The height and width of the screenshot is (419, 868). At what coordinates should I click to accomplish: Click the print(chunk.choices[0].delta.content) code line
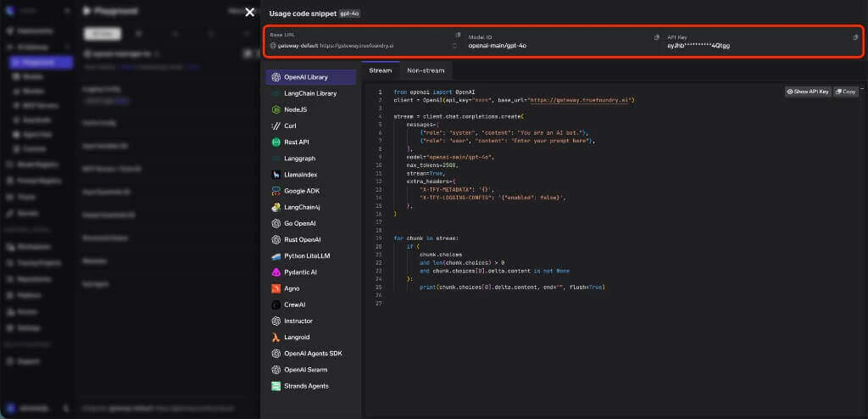[x=512, y=287]
